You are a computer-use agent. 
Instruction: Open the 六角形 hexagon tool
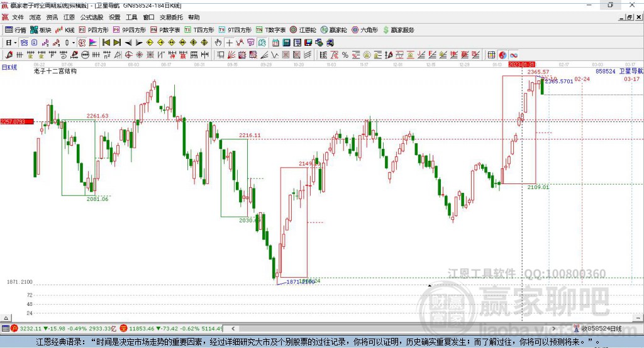click(x=365, y=30)
